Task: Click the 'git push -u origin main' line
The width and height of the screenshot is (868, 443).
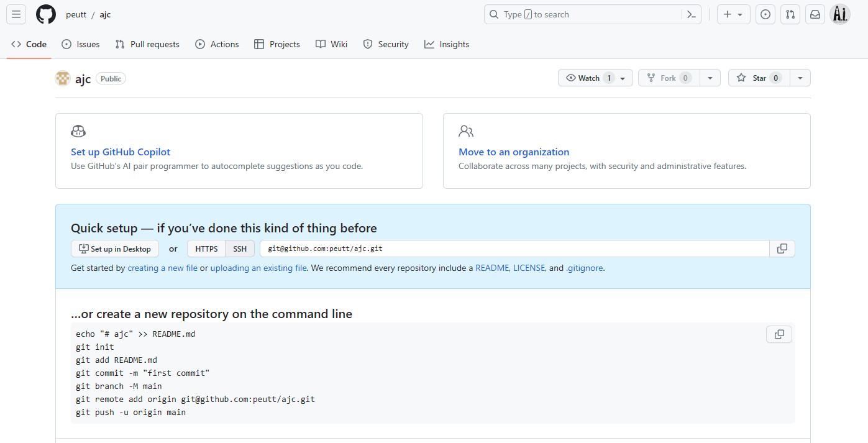Action: pyautogui.click(x=130, y=412)
